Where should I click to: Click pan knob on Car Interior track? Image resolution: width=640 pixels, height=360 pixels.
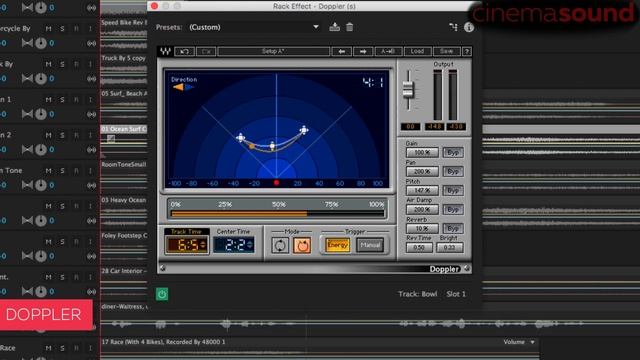(41, 291)
